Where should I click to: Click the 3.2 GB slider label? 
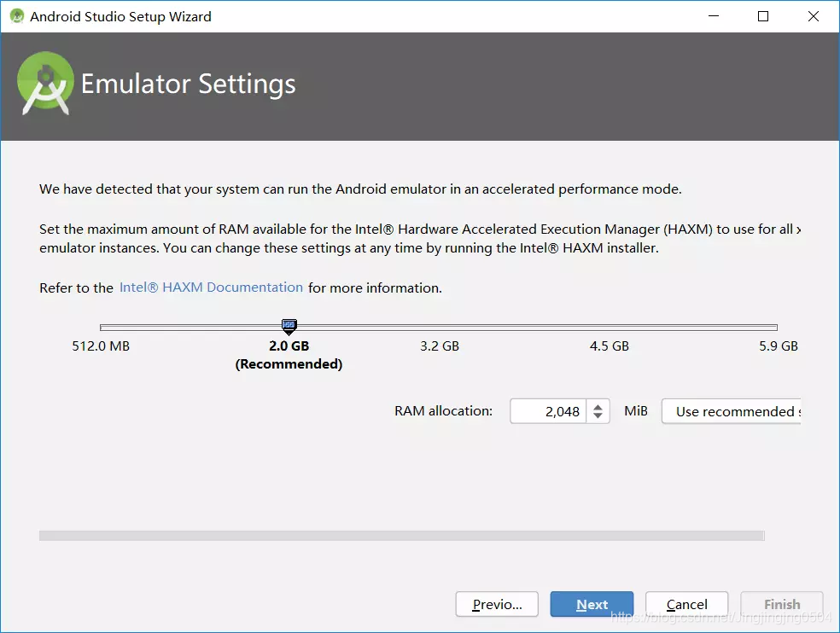[440, 346]
